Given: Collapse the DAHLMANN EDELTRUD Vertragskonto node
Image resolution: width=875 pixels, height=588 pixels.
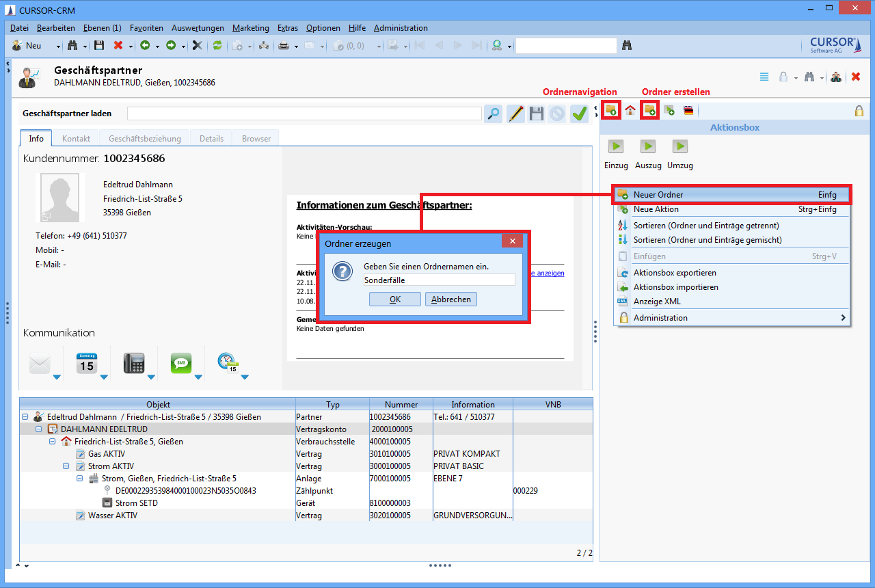Looking at the screenshot, I should [39, 429].
